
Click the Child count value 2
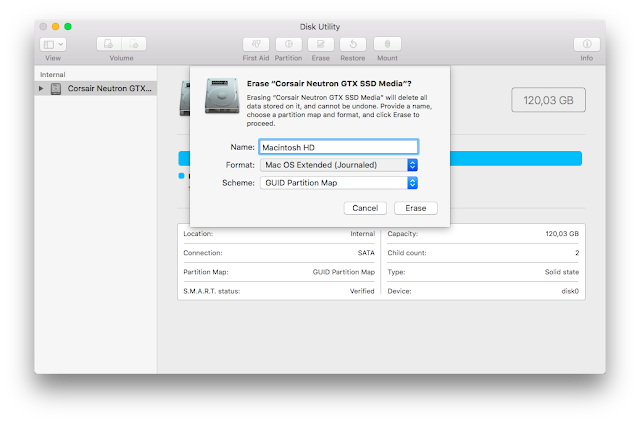tap(577, 253)
